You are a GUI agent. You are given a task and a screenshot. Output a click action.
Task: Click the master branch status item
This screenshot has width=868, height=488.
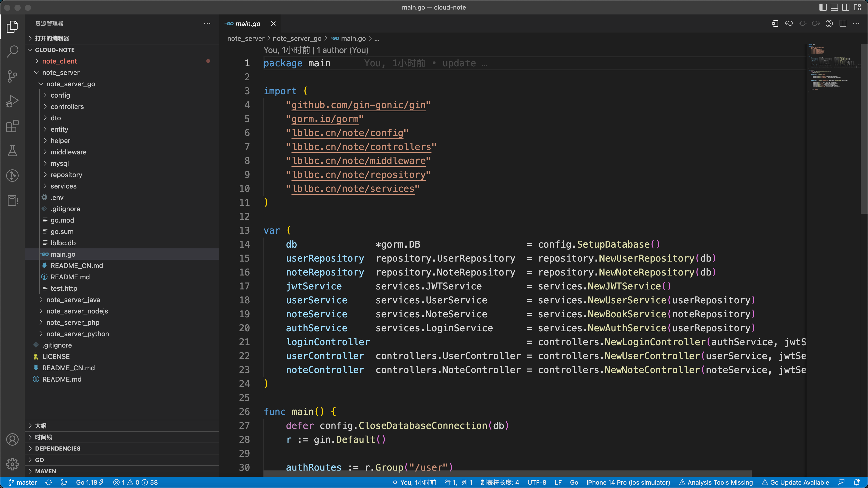tap(22, 482)
